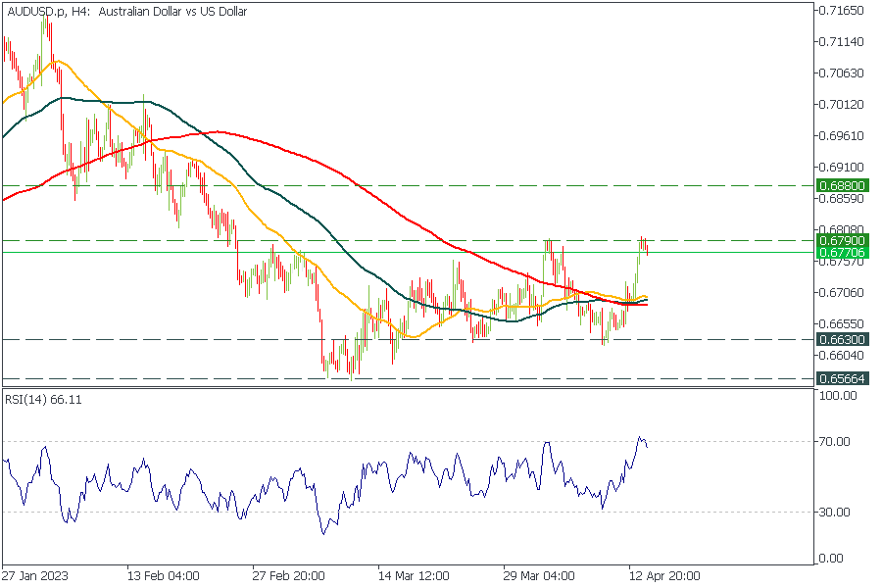Click the RSI 100.00 scale label
Screen dimensions: 882x588
(839, 396)
